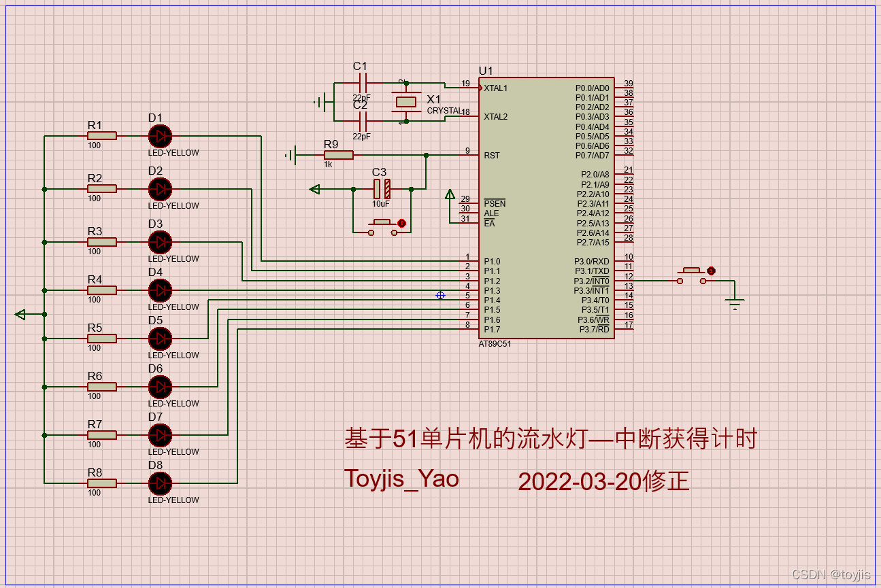
Task: Select LED D7 symbol
Action: [x=160, y=435]
